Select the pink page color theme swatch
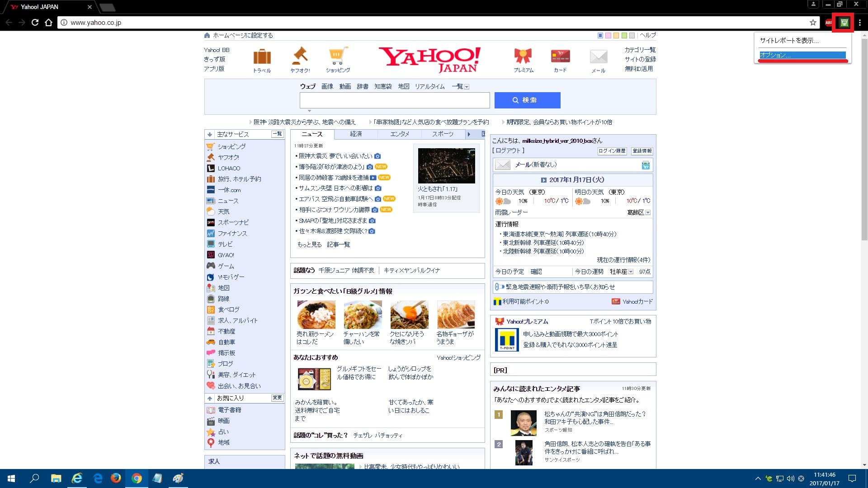 (608, 35)
